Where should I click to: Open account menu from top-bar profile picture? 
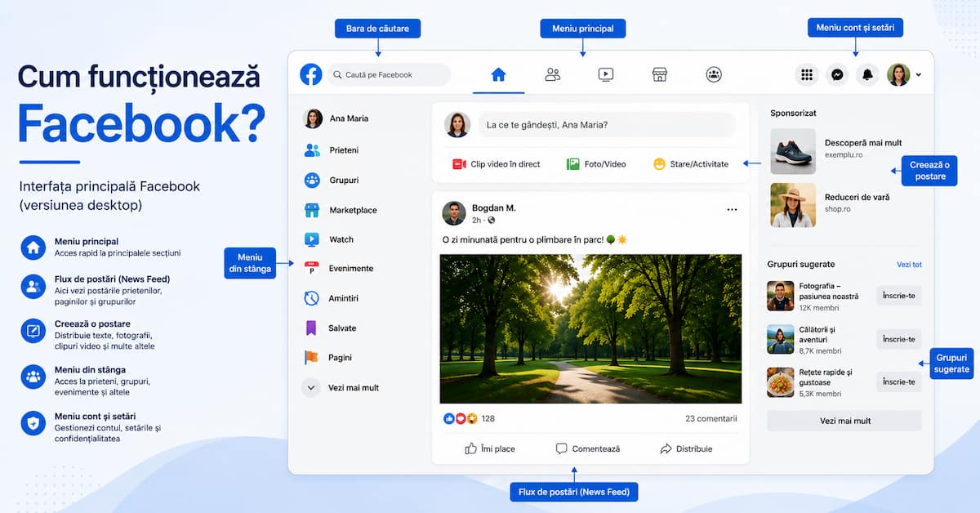pos(898,74)
